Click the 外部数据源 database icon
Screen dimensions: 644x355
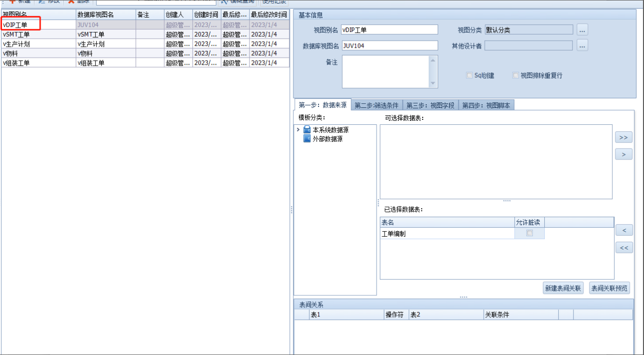(x=307, y=139)
